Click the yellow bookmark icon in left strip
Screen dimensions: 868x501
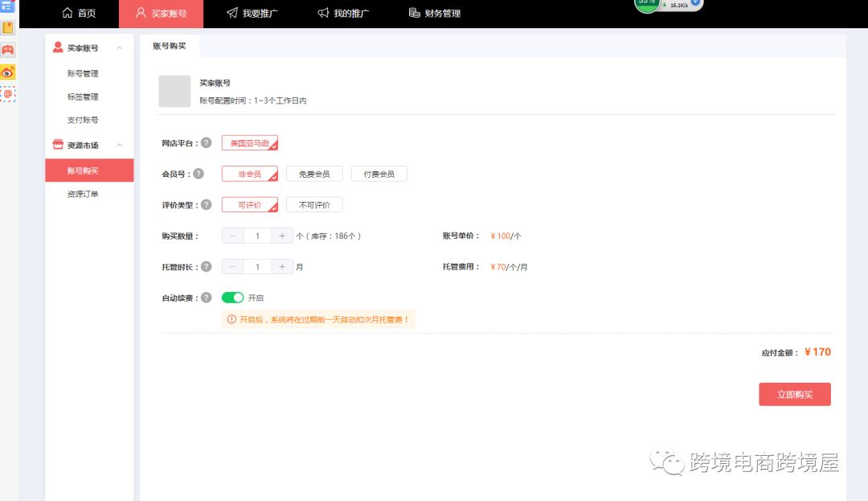click(8, 28)
